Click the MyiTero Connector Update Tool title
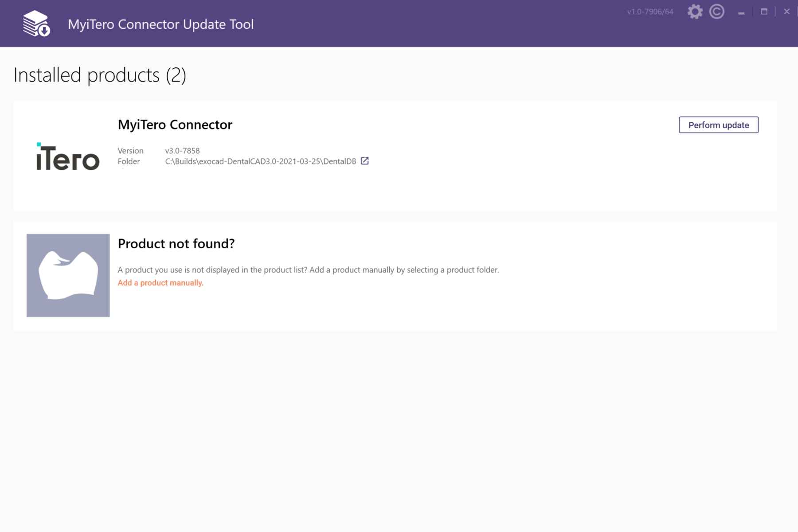This screenshot has height=532, width=798. [161, 24]
